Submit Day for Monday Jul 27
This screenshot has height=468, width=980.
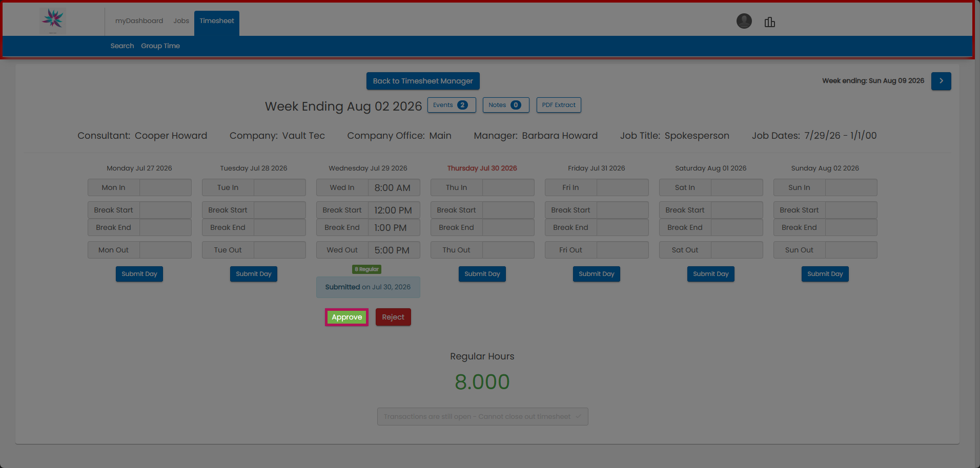[x=139, y=274]
